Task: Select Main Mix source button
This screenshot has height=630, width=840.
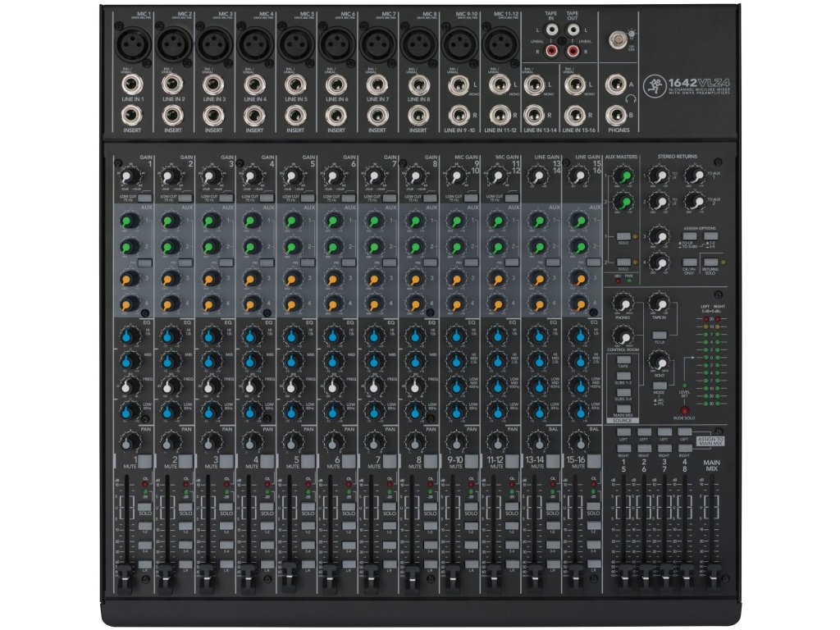Action: pyautogui.click(x=624, y=408)
